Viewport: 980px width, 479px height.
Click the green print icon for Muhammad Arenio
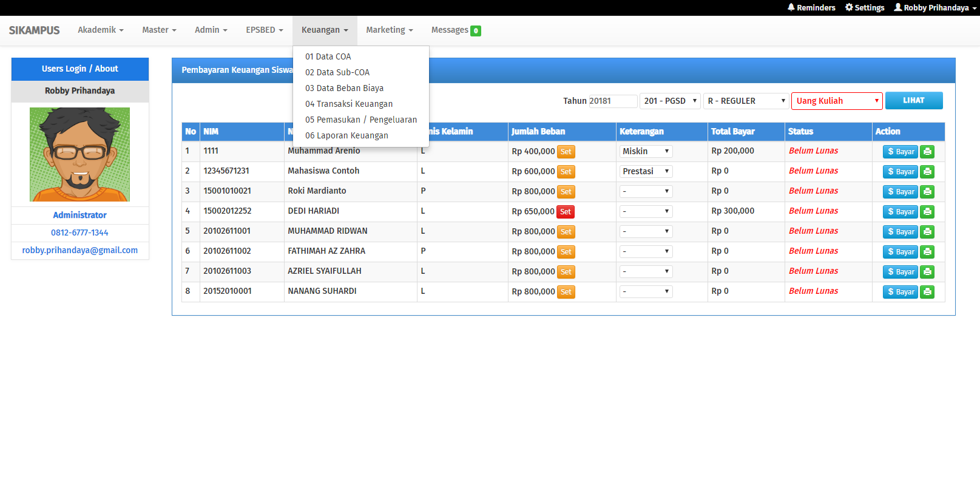[927, 152]
